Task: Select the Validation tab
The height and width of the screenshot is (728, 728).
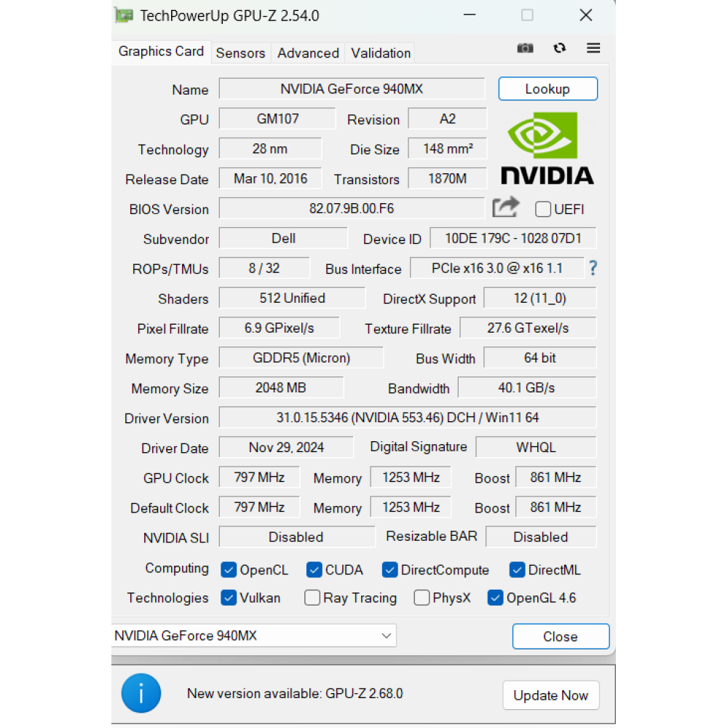Action: point(380,52)
